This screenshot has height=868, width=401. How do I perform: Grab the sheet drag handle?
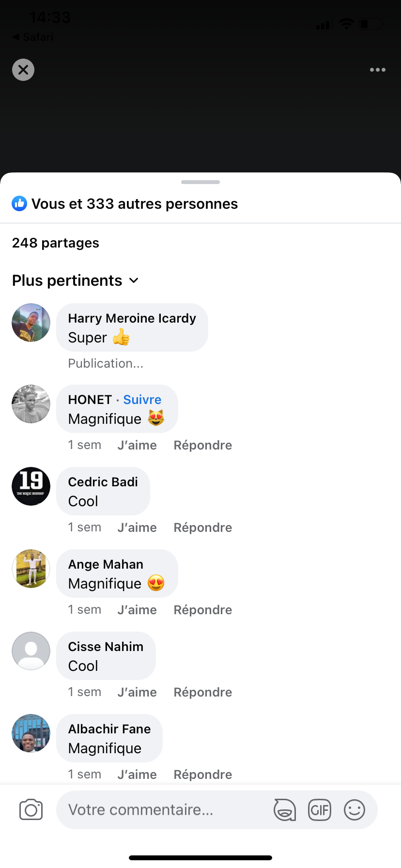200,182
